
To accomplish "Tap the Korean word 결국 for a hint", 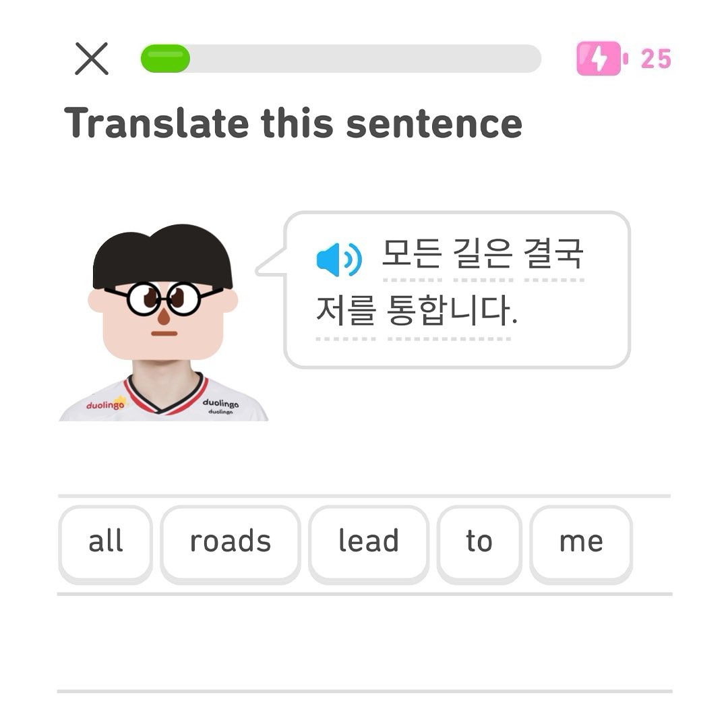I will (x=553, y=255).
